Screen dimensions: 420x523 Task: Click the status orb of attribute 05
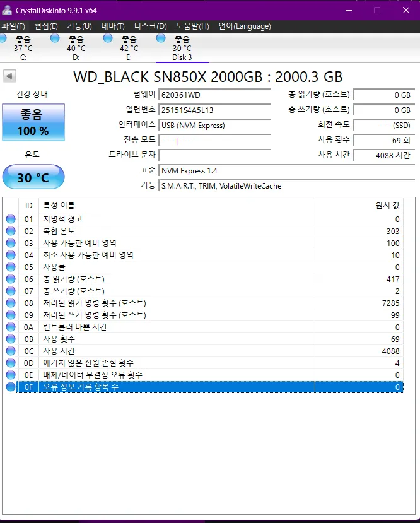coord(11,267)
